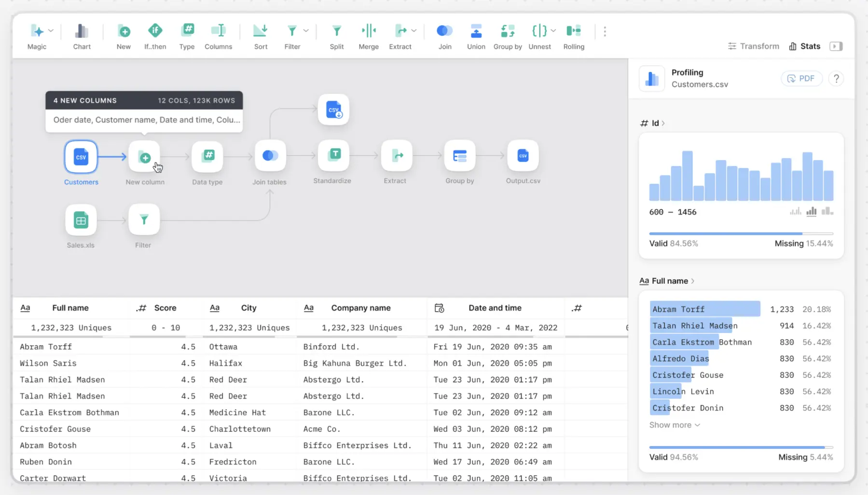Screen dimensions: 868x495
Task: Click the Union tool in toolbar
Action: (x=476, y=31)
